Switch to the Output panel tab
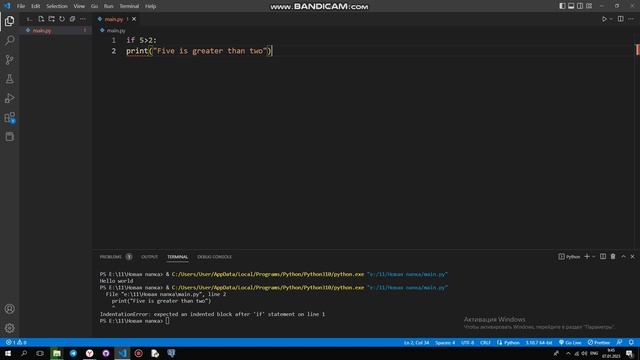 (149, 257)
